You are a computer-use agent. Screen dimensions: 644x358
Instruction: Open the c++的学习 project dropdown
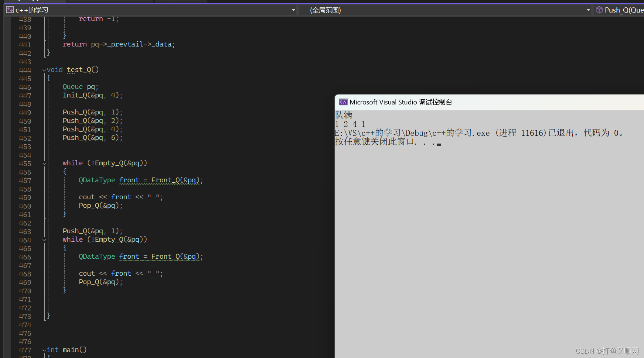pyautogui.click(x=293, y=10)
